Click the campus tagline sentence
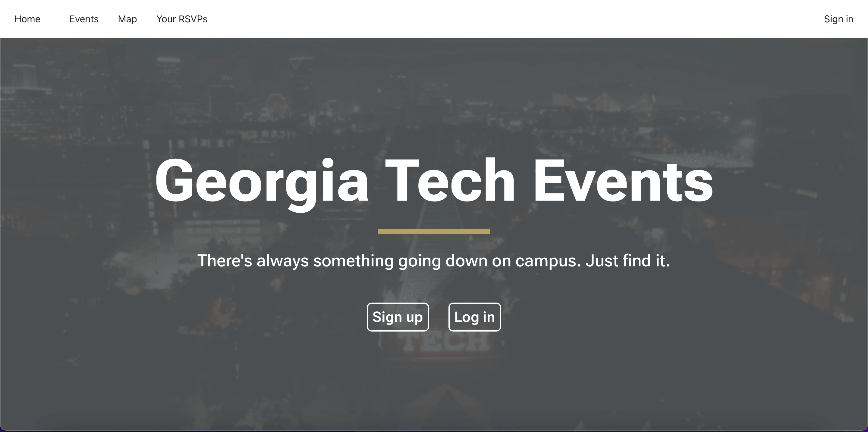 (x=434, y=261)
